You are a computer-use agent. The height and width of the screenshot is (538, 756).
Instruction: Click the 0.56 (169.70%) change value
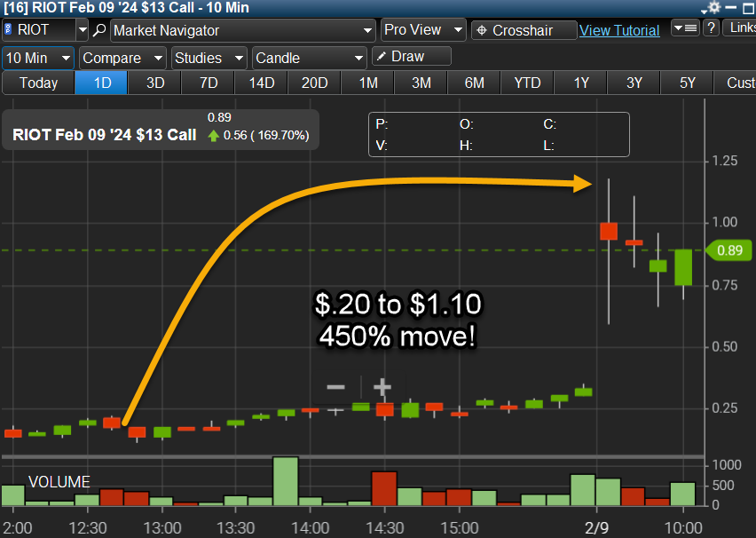pyautogui.click(x=265, y=135)
